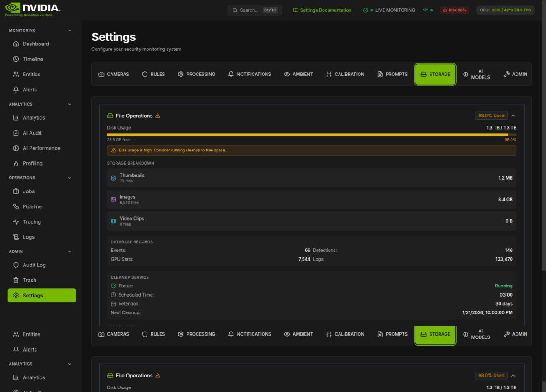Switch to the Cameras settings tab
This screenshot has height=392, width=546.
[114, 74]
